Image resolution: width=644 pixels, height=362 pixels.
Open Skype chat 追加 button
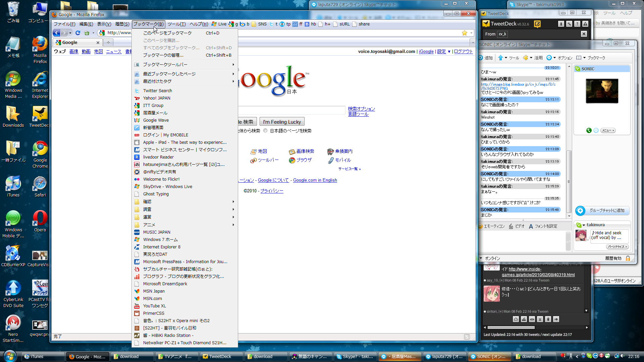pyautogui.click(x=486, y=58)
